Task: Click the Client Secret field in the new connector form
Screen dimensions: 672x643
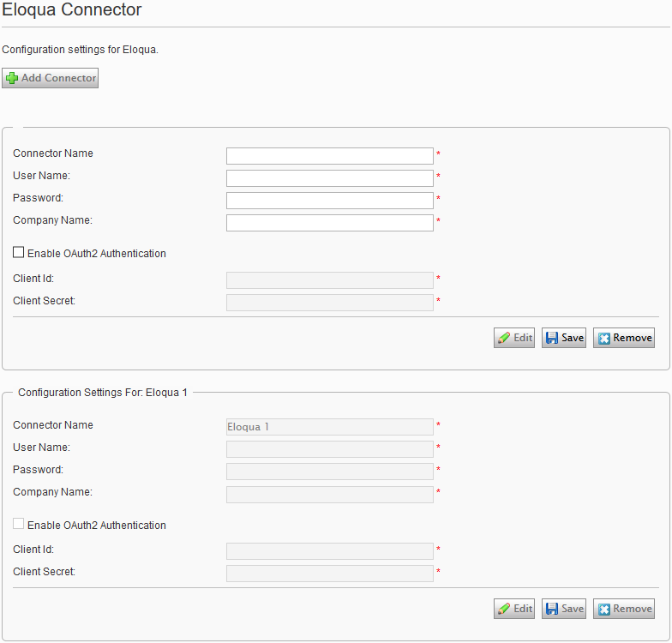Action: click(329, 303)
